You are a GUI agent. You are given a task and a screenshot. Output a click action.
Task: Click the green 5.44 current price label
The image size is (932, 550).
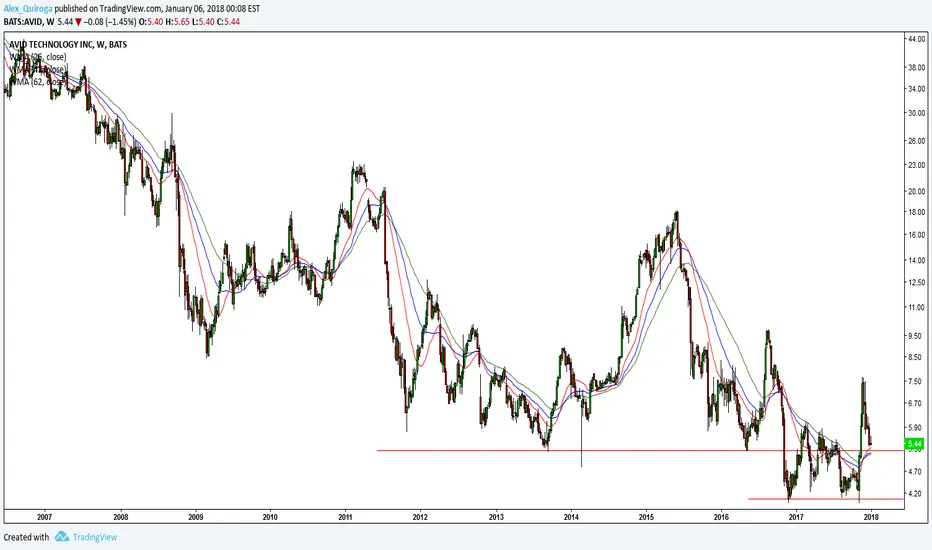pyautogui.click(x=915, y=444)
